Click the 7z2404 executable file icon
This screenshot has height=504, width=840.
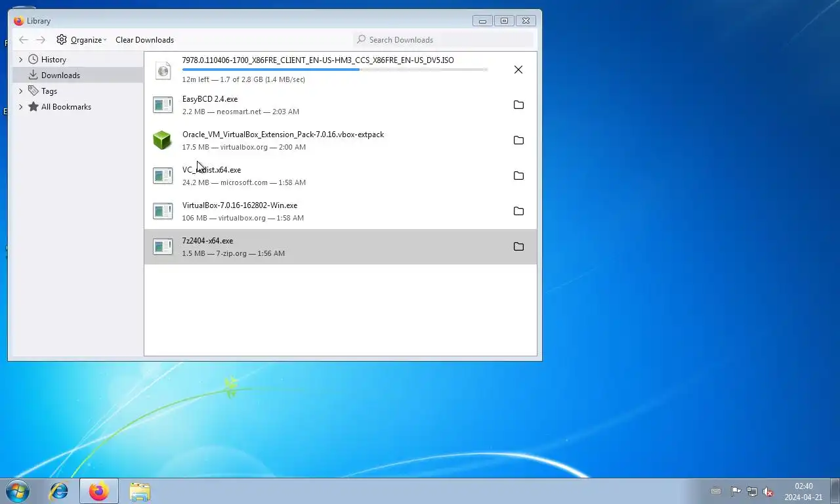pyautogui.click(x=163, y=247)
